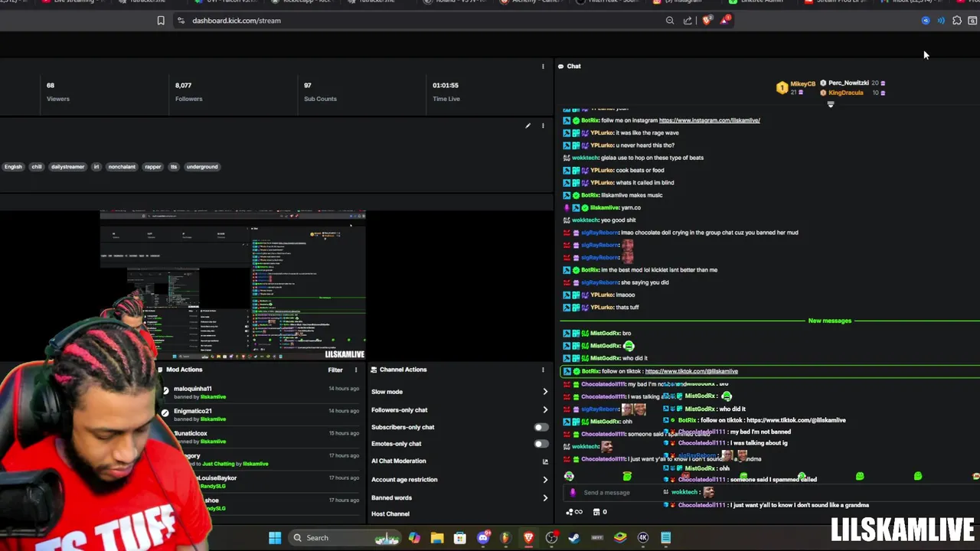Image resolution: width=980 pixels, height=551 pixels.
Task: Open File Explorer from the taskbar
Action: [x=437, y=538]
